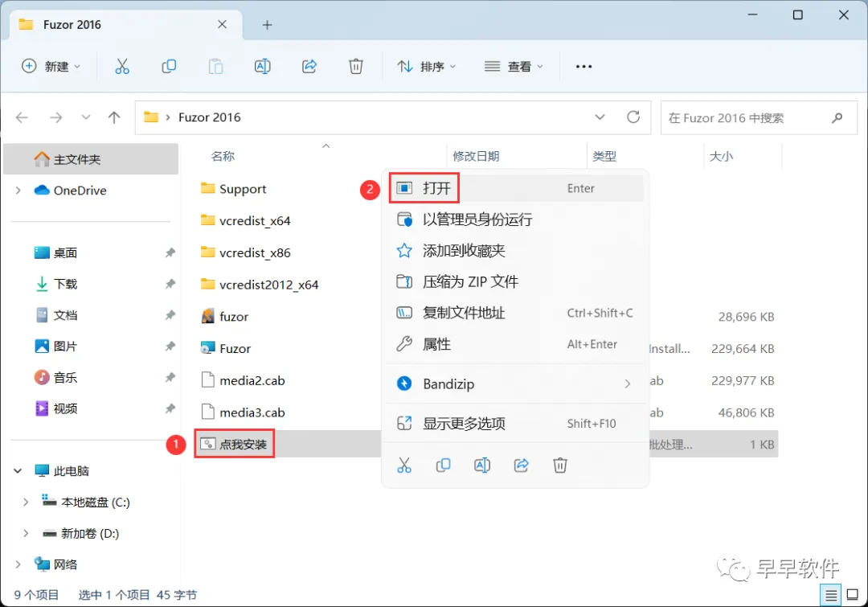Expand the 本地磁盘 (C:) node

click(26, 502)
